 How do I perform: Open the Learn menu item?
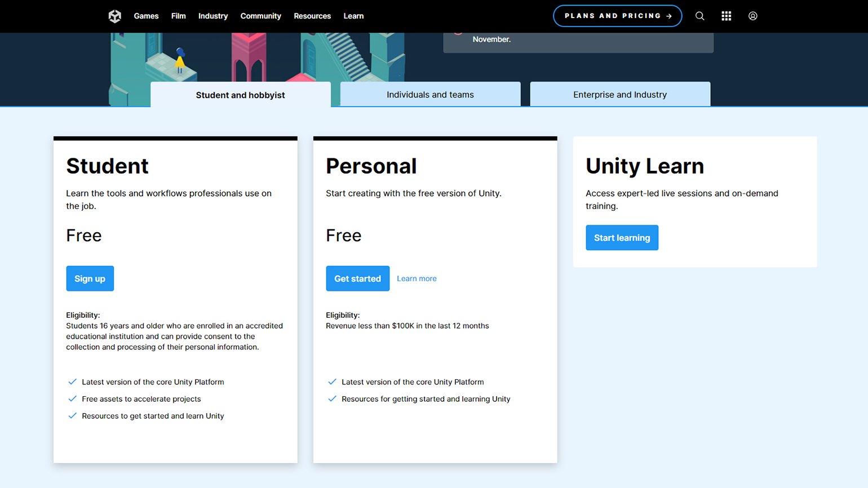pos(353,16)
